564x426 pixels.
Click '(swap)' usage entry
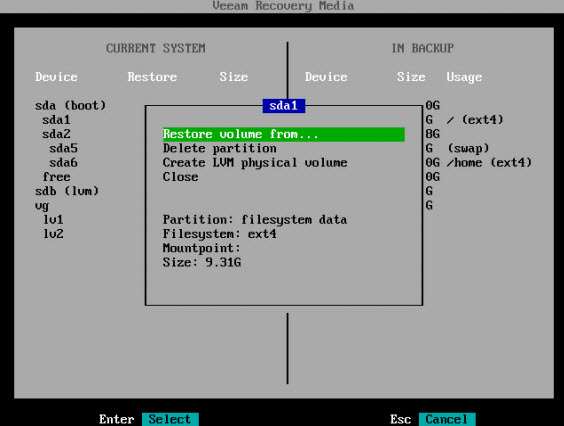click(468, 148)
